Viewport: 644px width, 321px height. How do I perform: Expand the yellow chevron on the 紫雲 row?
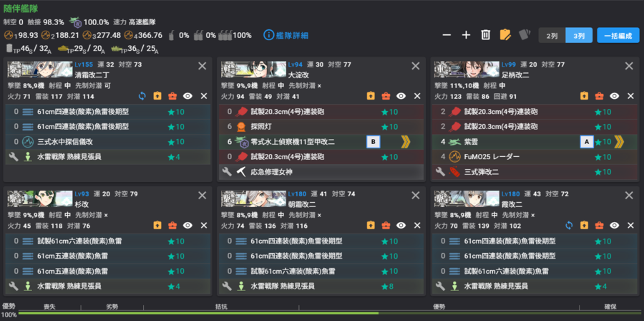pos(620,142)
